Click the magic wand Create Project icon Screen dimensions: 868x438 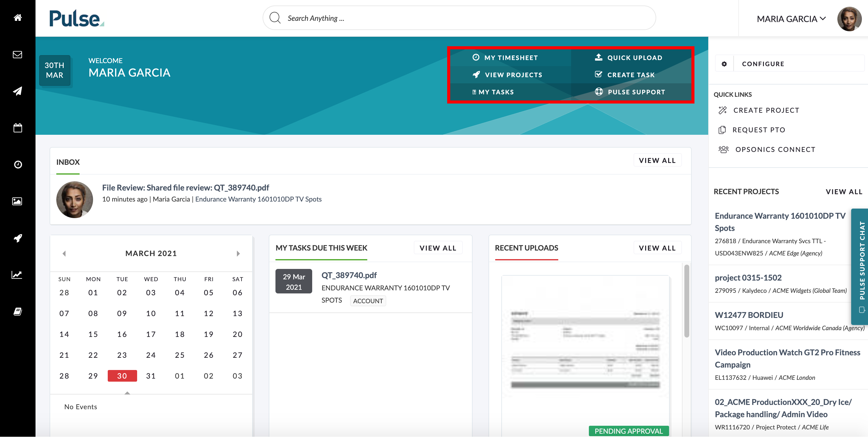(x=722, y=110)
